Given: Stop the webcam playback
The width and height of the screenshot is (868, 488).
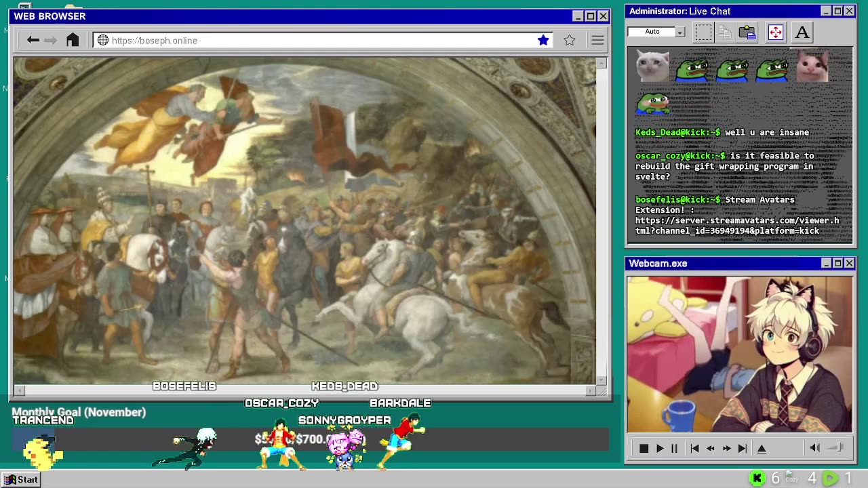Looking at the screenshot, I should click(x=644, y=448).
